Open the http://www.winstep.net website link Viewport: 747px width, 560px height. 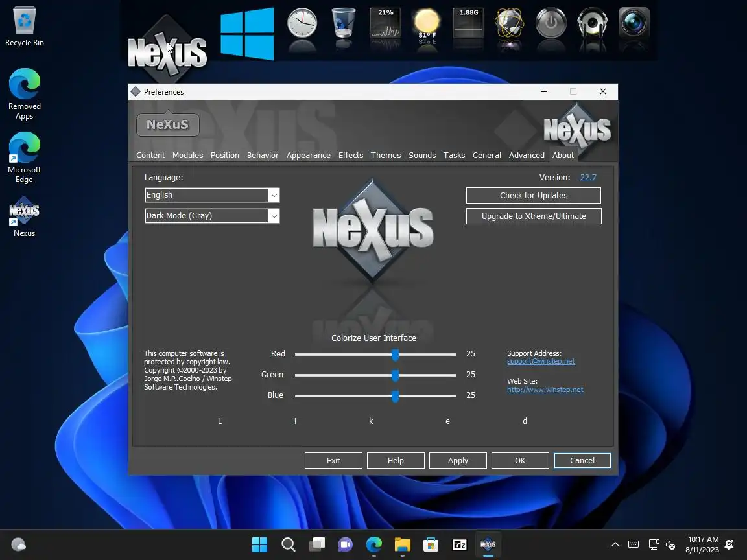click(x=545, y=390)
